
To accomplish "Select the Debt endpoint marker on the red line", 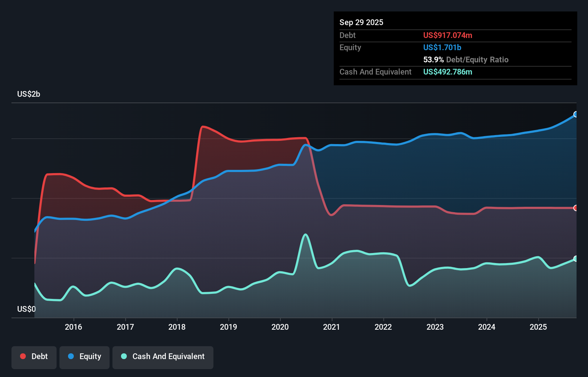I will click(576, 208).
